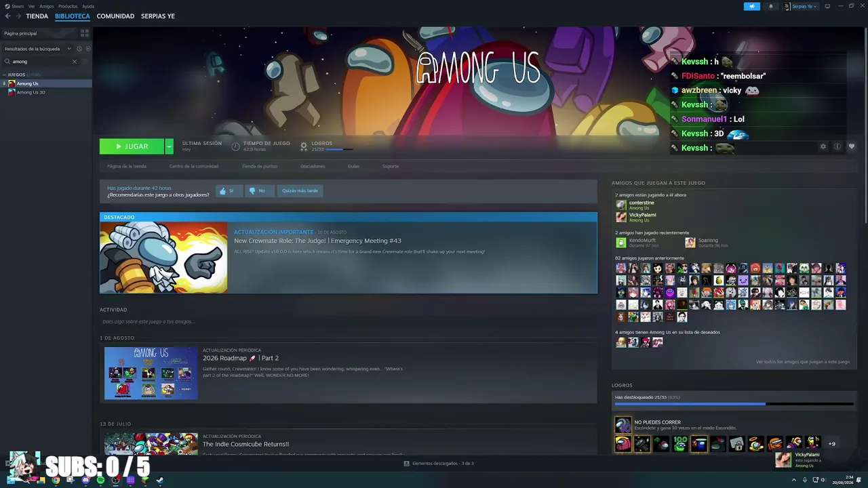Open KendoMurft's friend entry
Image resolution: width=868 pixels, height=488 pixels.
pos(636,242)
